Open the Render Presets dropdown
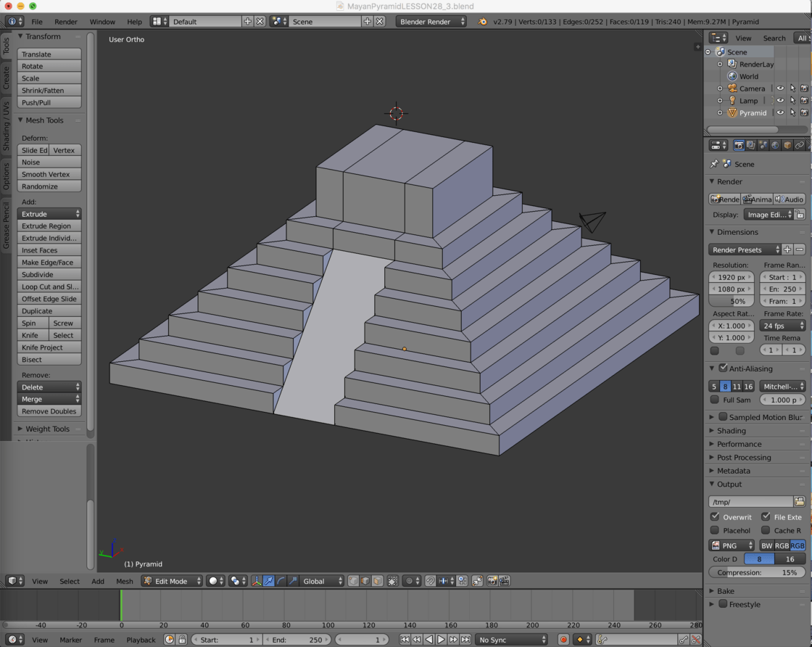The width and height of the screenshot is (812, 647). [x=744, y=250]
